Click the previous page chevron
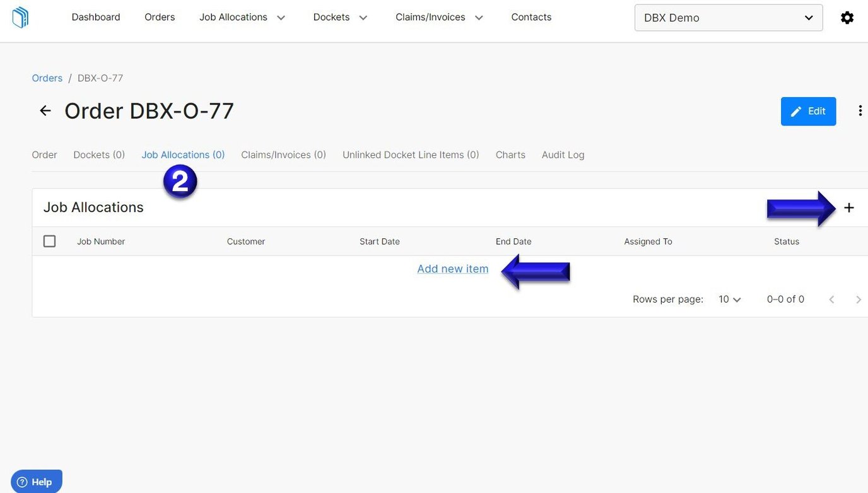The image size is (868, 493). click(x=831, y=299)
